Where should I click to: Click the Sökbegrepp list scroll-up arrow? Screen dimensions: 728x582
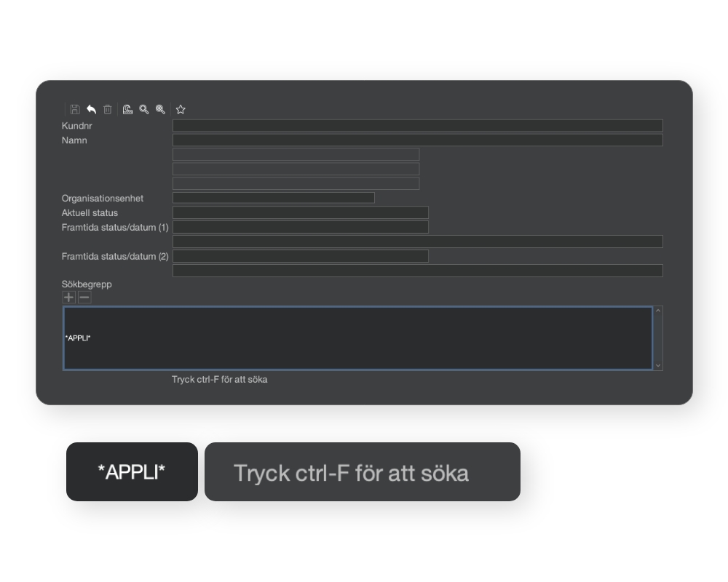[658, 311]
